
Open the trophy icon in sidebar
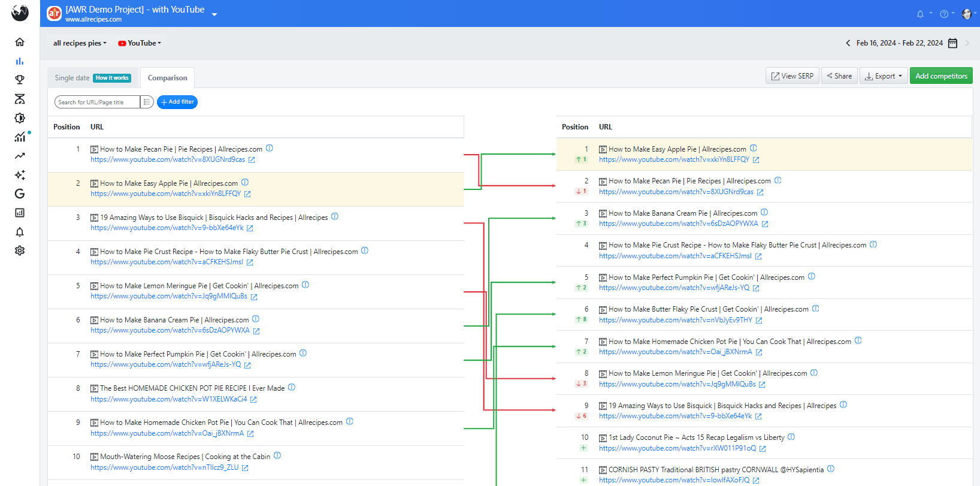point(20,80)
